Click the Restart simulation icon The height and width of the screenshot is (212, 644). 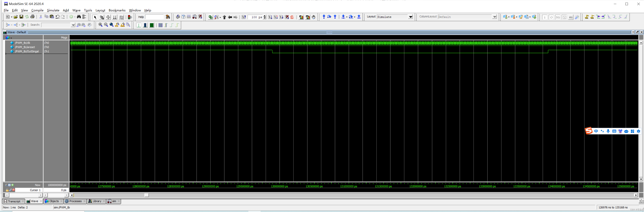coord(244,17)
